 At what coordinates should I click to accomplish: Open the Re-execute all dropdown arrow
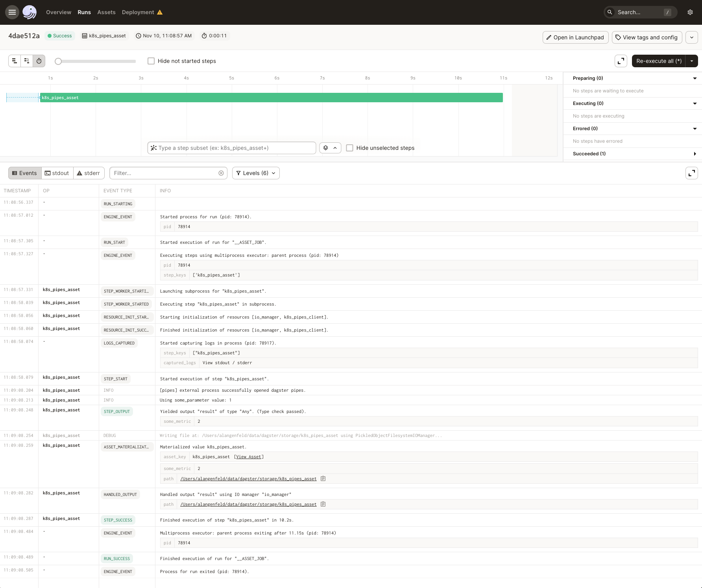click(692, 61)
